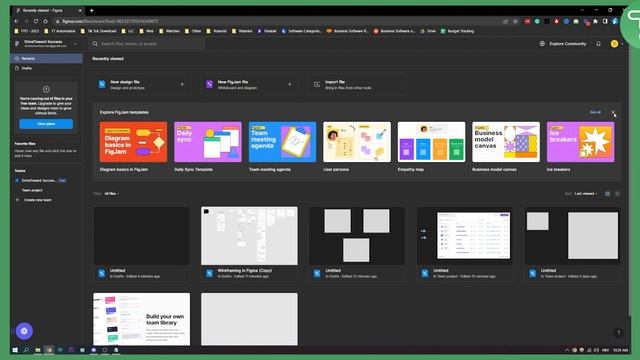640x360 pixels.
Task: Open the Drafts section in sidebar
Action: pyautogui.click(x=47, y=69)
